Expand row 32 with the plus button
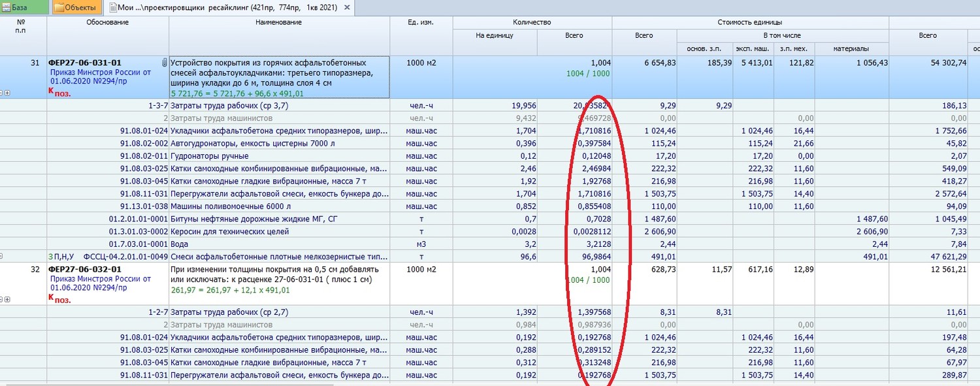This screenshot has width=980, height=386. (x=7, y=299)
